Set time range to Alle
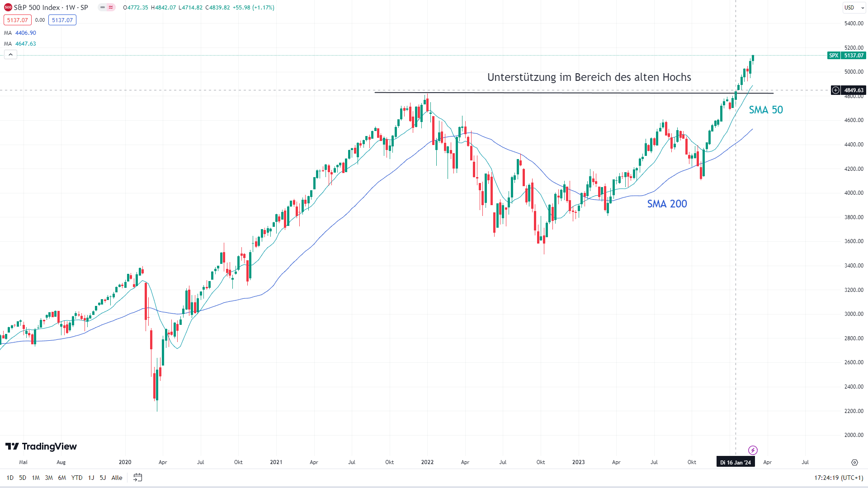 pos(117,478)
